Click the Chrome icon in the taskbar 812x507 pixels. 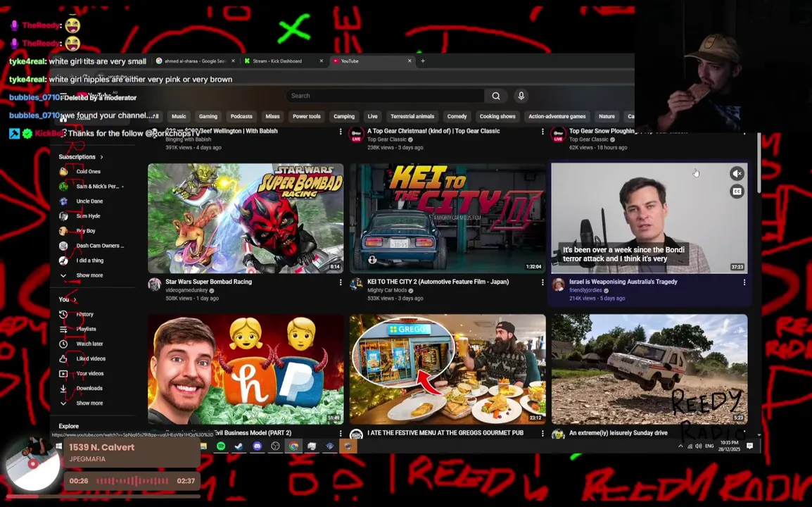click(293, 446)
